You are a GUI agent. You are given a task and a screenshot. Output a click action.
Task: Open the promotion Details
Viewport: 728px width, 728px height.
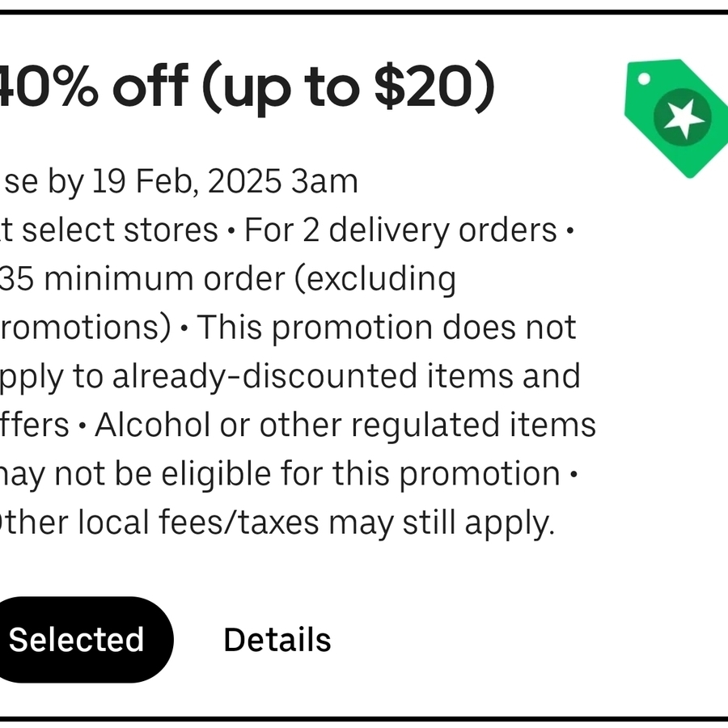coord(277,639)
